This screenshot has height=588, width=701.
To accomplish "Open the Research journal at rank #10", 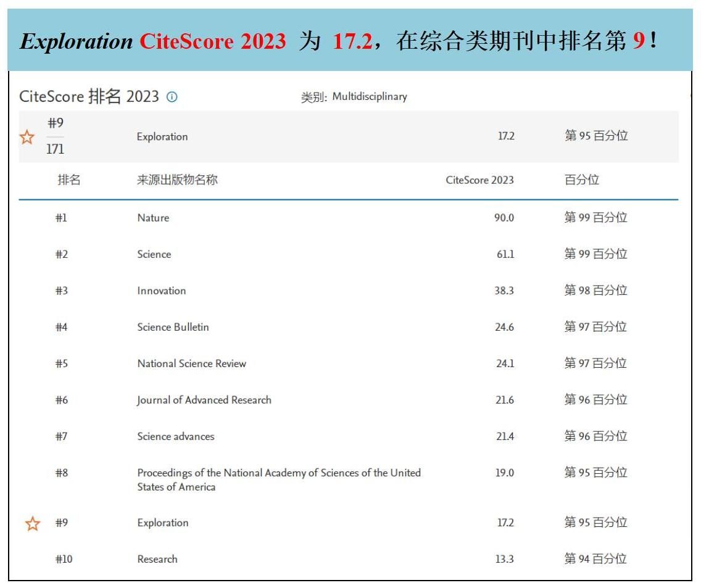I will pyautogui.click(x=157, y=559).
